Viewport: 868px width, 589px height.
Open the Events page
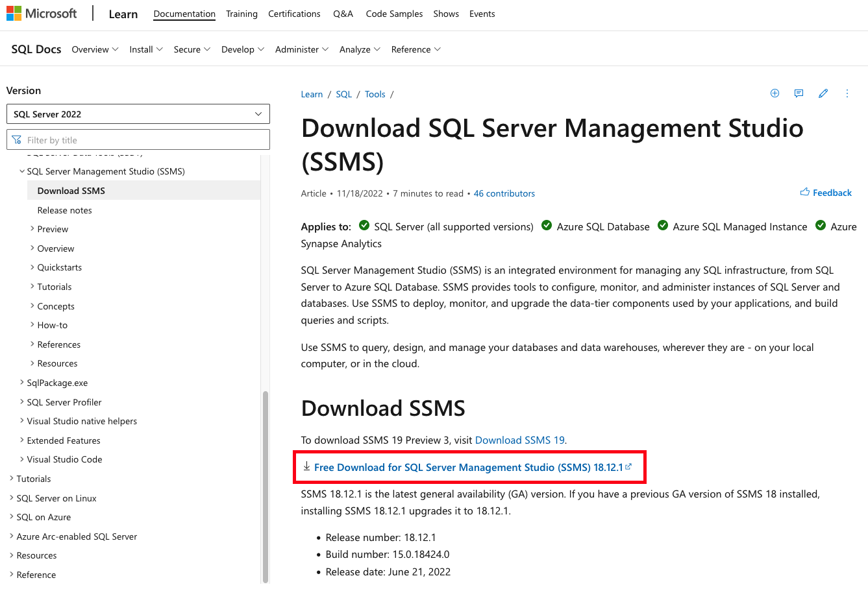click(482, 14)
